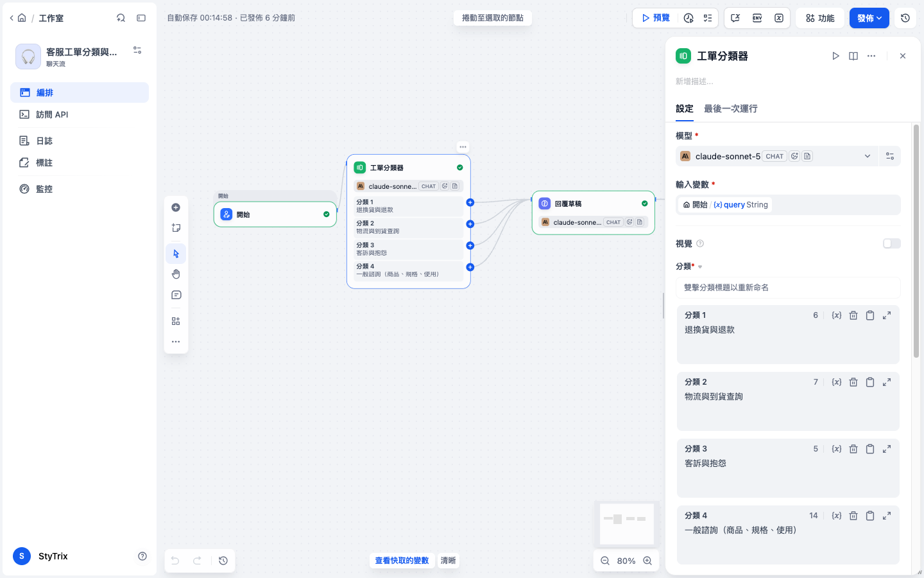Image resolution: width=924 pixels, height=578 pixels.
Task: Expand the 分類 1 editor
Action: coord(887,315)
